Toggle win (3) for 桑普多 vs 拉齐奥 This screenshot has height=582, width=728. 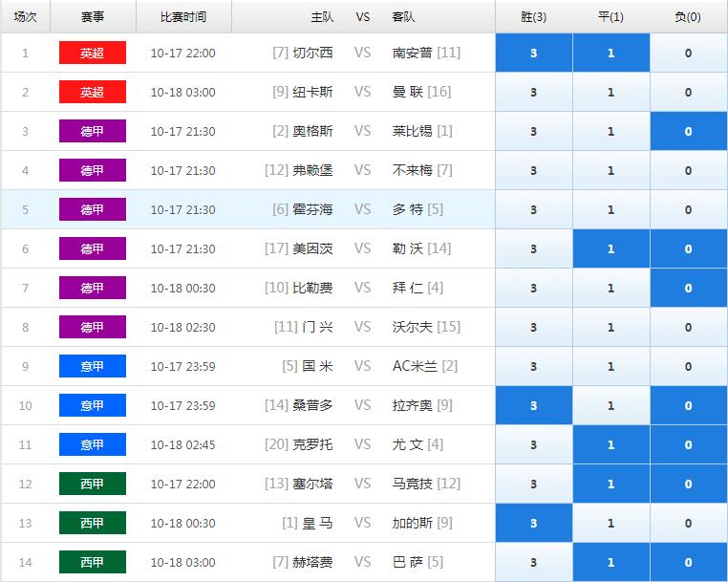click(533, 405)
